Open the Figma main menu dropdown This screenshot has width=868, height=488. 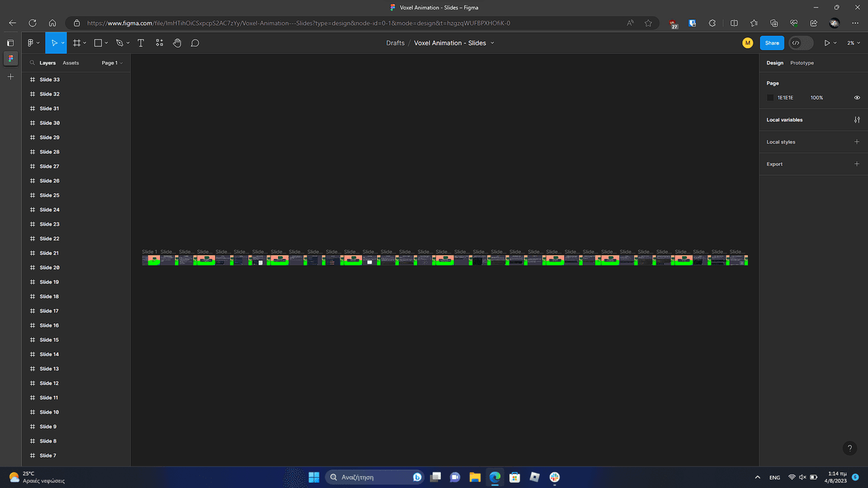(33, 43)
